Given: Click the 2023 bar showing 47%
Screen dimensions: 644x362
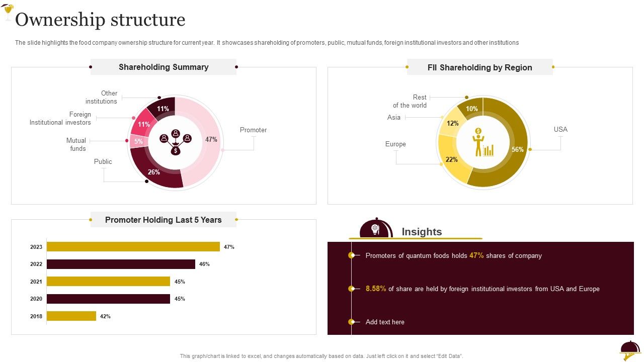Looking at the screenshot, I should (133, 247).
